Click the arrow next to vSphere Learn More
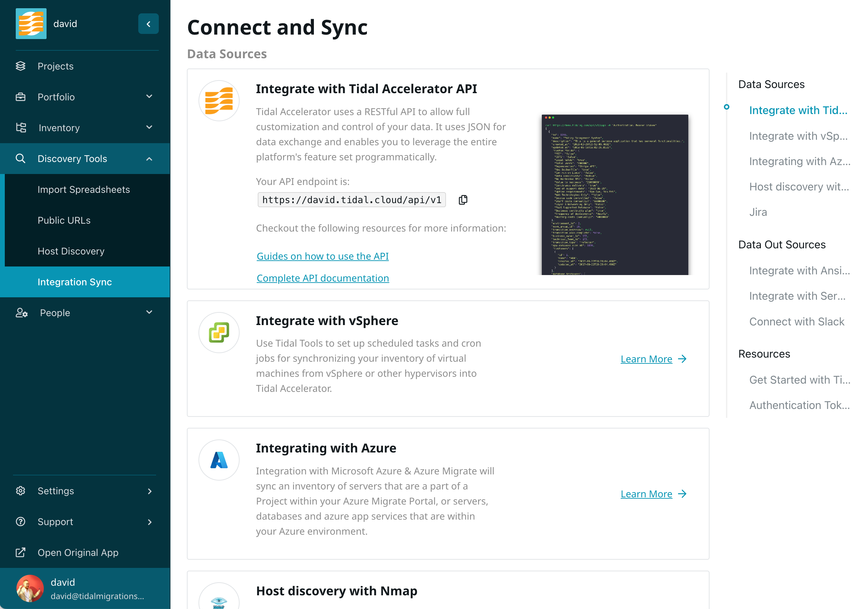868x609 pixels. 682,359
